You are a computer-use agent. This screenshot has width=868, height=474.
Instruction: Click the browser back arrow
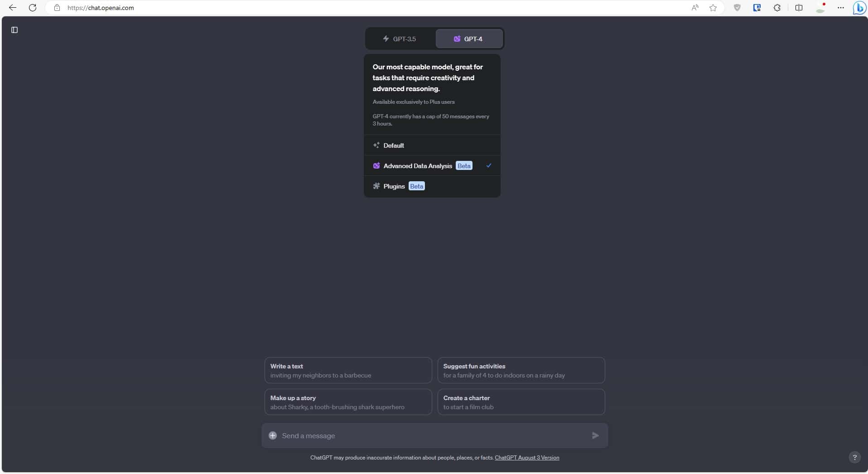(13, 8)
